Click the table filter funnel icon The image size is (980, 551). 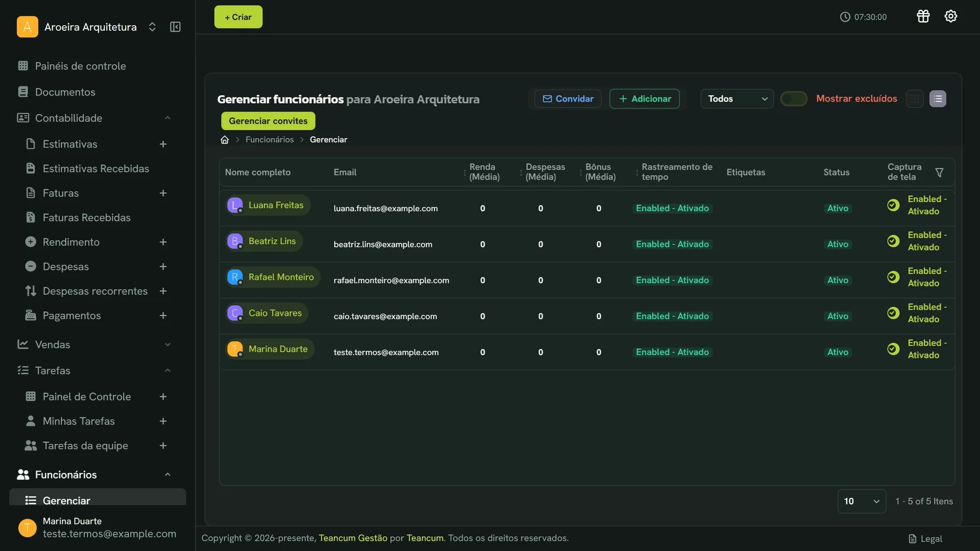tap(939, 172)
